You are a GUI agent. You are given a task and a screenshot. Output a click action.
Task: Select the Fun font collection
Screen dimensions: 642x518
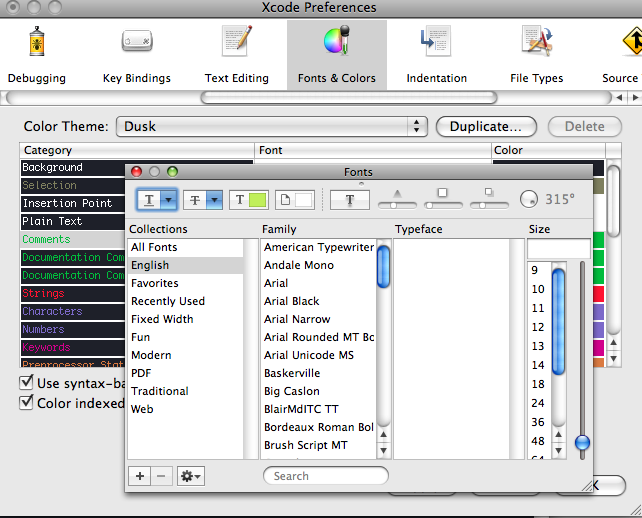point(185,337)
